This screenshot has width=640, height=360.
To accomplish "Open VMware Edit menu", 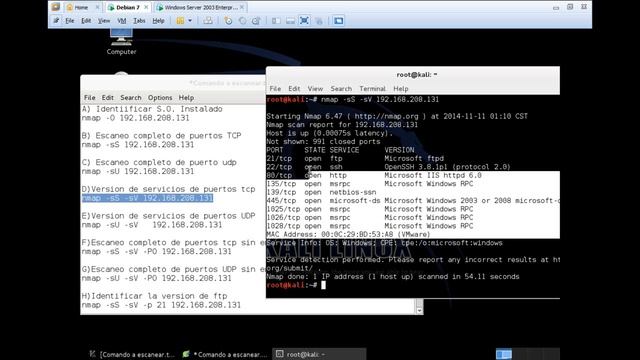I will coord(86,20).
